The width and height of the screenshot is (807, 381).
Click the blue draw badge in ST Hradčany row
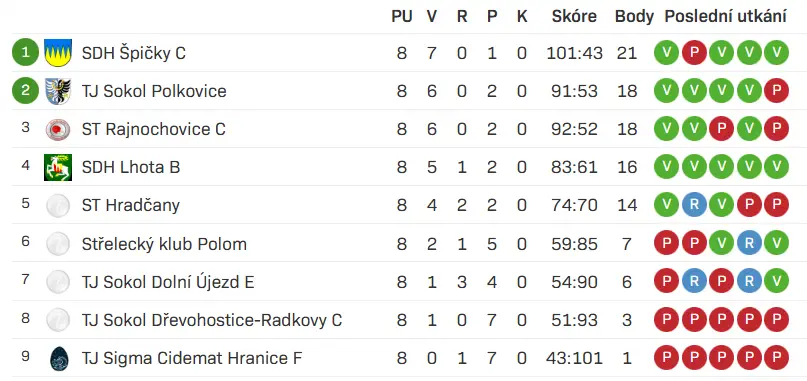(x=694, y=205)
